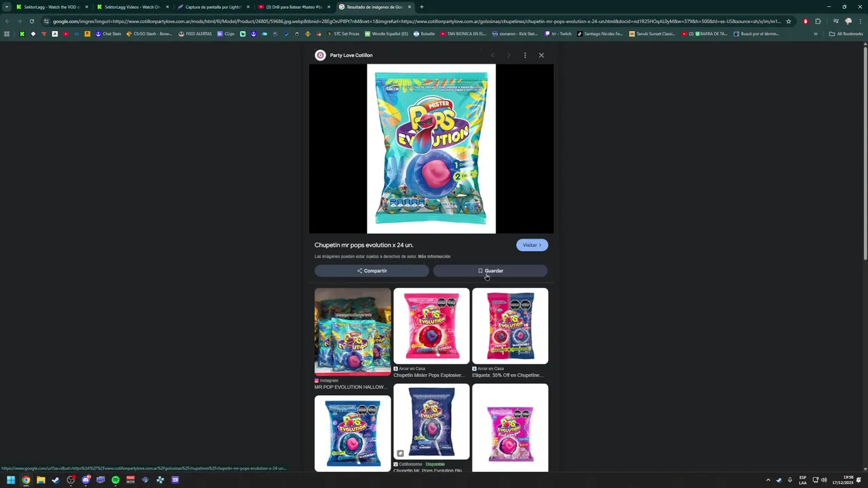Open the Wordle Español (ES) bookmark

point(387,34)
